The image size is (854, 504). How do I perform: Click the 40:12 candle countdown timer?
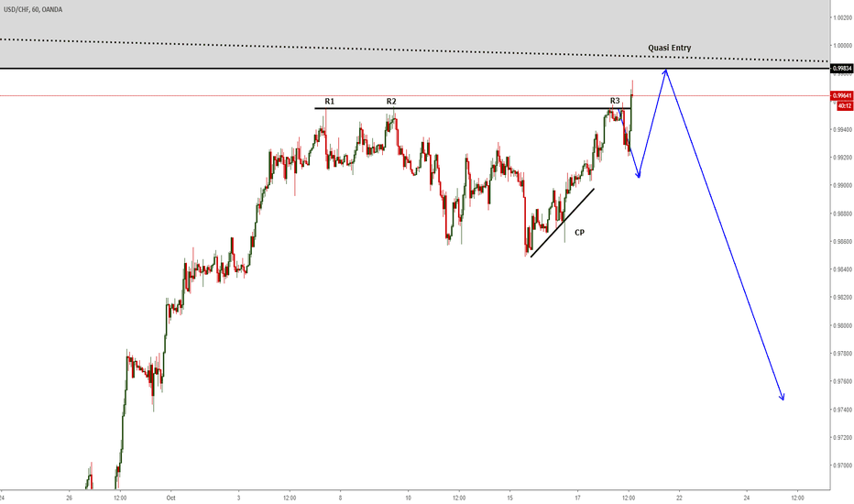click(x=845, y=106)
